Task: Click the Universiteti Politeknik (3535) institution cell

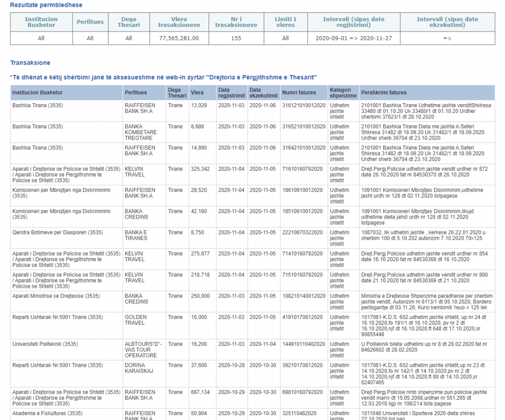Action: 45,344
